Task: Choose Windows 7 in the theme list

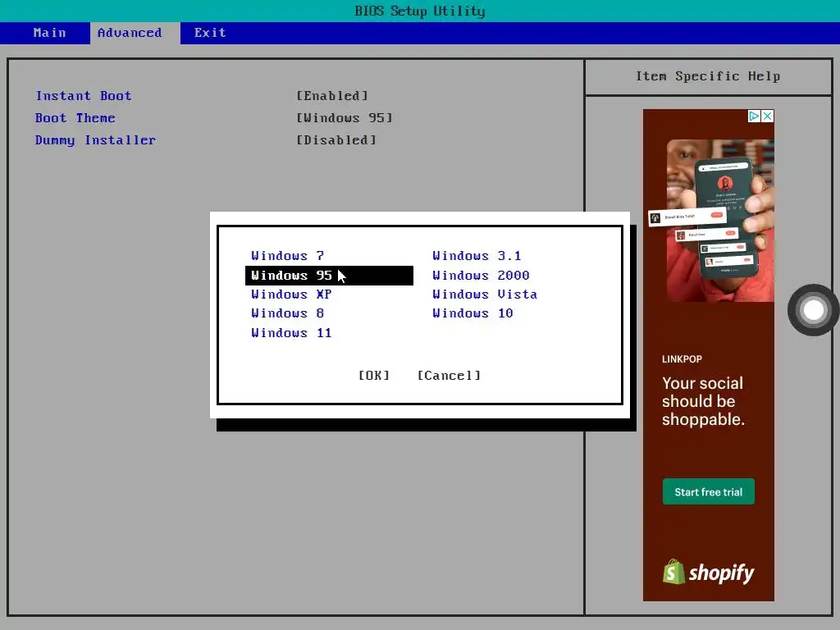Action: pyautogui.click(x=288, y=256)
